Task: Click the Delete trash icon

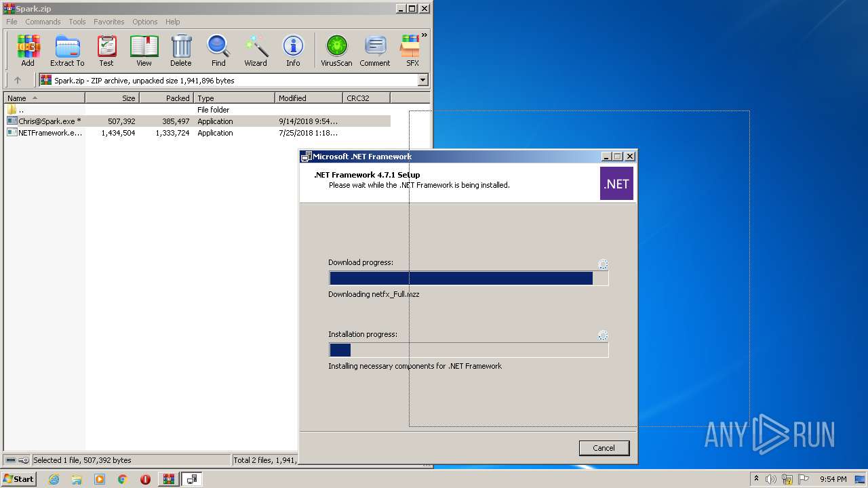Action: [x=180, y=51]
